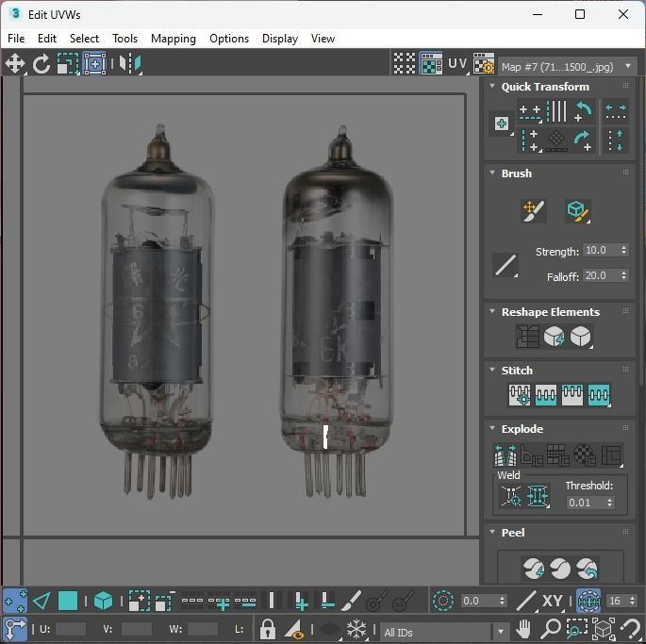
Task: Click Stitch to Average icon
Action: click(545, 395)
